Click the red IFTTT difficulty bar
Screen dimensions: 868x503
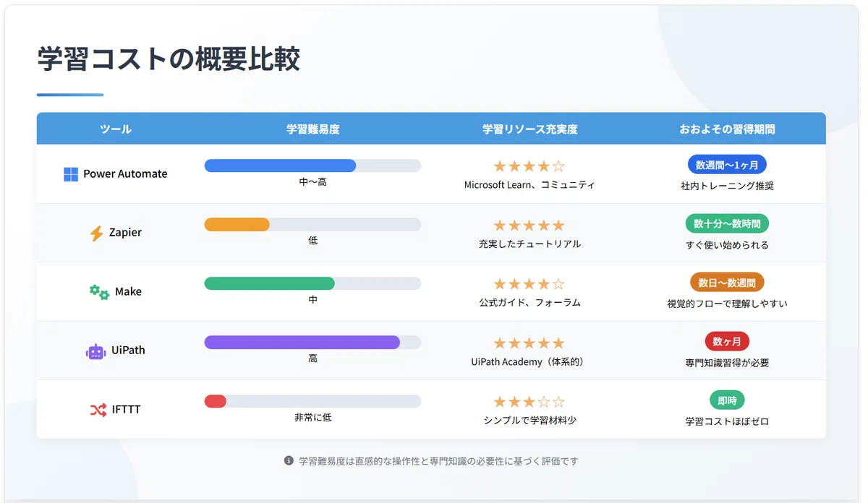click(x=215, y=401)
